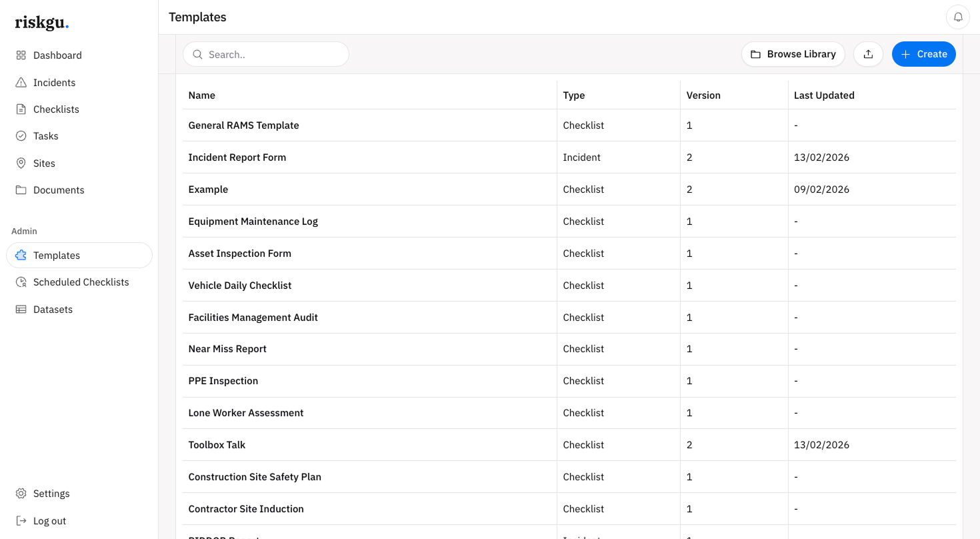Click the Last Updated column header
Image resolution: width=980 pixels, height=539 pixels.
point(824,95)
